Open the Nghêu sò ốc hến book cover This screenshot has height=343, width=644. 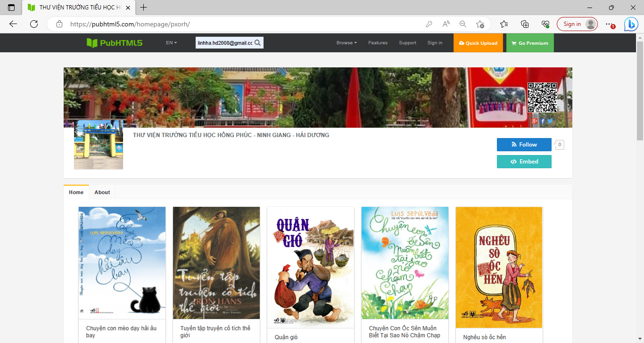(499, 267)
